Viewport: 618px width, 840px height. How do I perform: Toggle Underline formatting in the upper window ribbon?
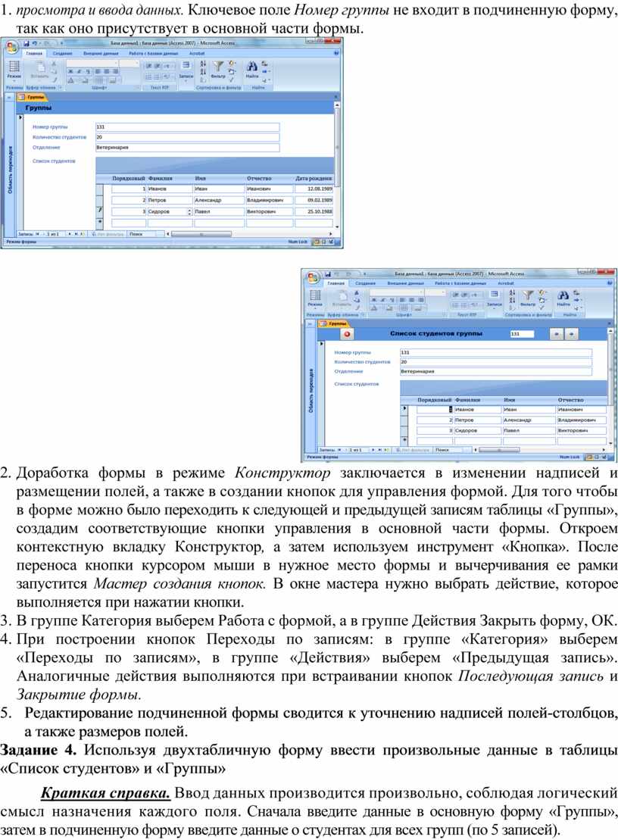tap(87, 71)
